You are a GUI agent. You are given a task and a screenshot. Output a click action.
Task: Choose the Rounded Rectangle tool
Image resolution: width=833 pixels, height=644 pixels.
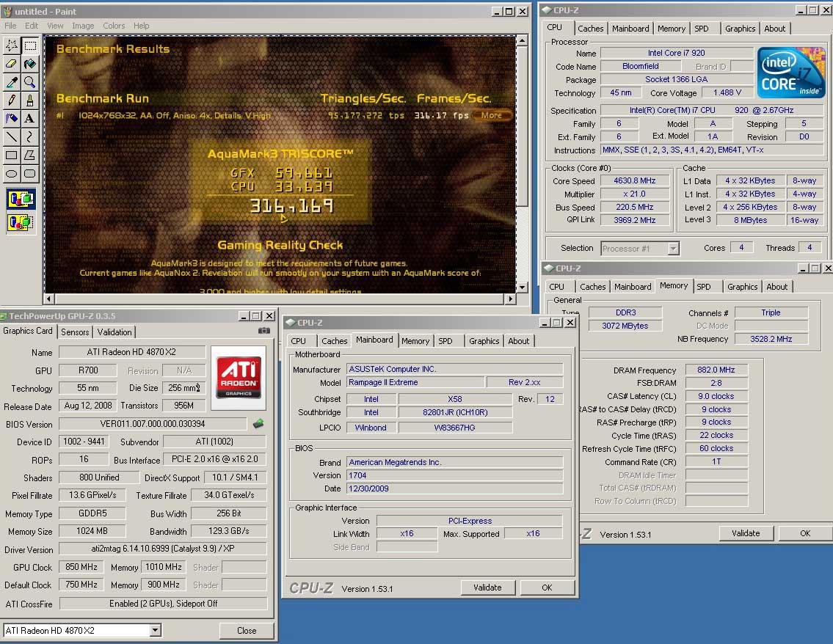(30, 173)
